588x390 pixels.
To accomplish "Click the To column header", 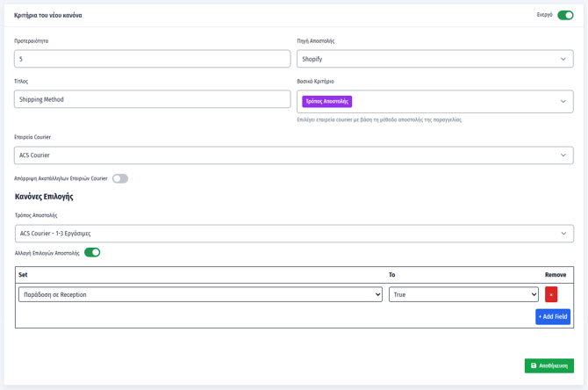I will click(392, 275).
